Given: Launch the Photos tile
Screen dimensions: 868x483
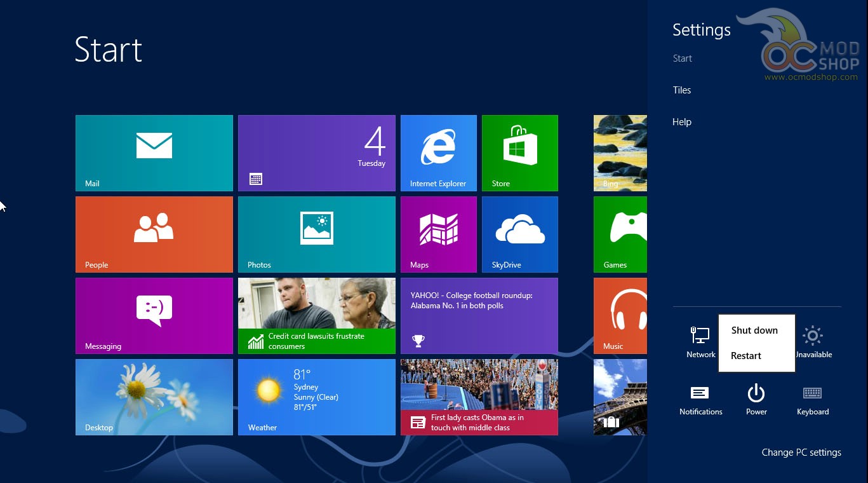Looking at the screenshot, I should click(x=317, y=235).
